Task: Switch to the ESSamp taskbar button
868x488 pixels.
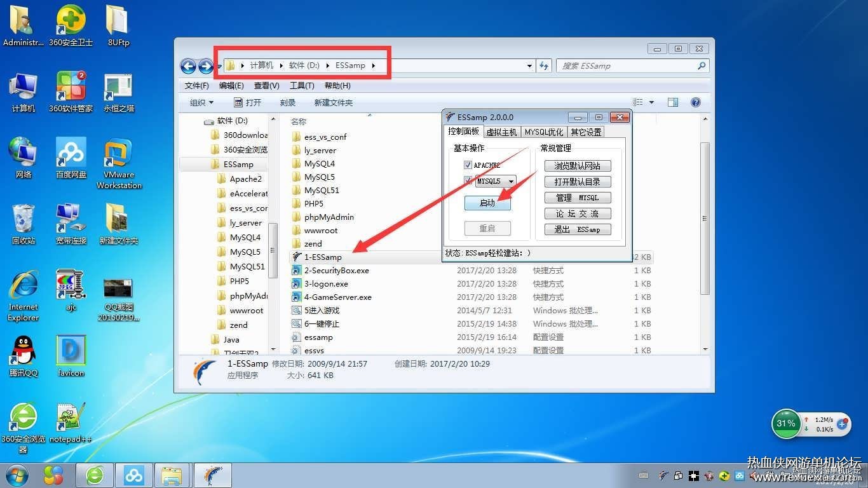Action: (x=212, y=475)
